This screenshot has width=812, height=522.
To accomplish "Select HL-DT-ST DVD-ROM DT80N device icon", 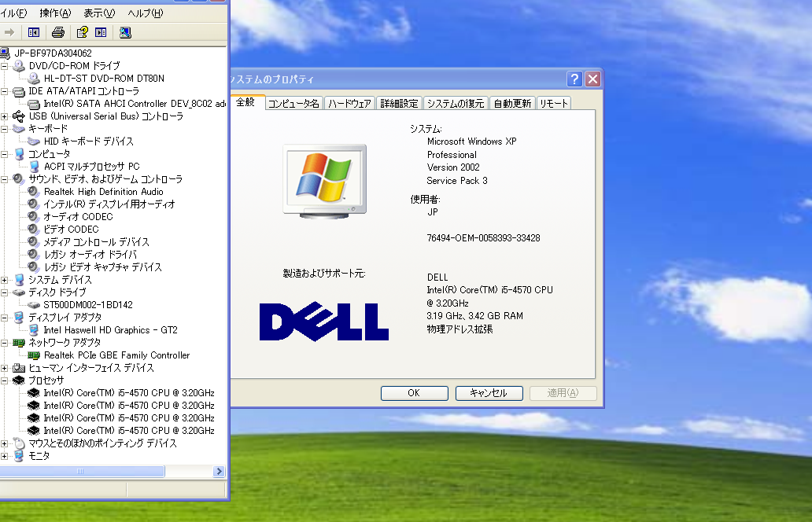I will 34,78.
